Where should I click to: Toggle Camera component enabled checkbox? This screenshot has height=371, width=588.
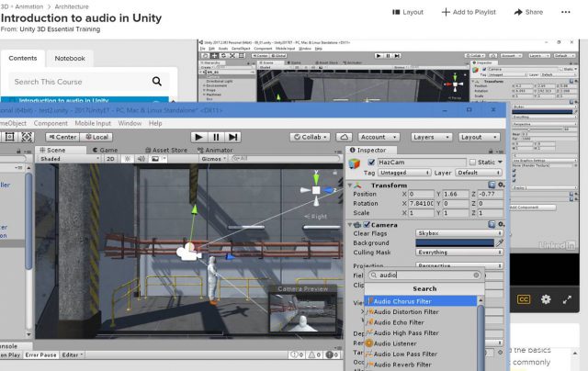coord(367,224)
